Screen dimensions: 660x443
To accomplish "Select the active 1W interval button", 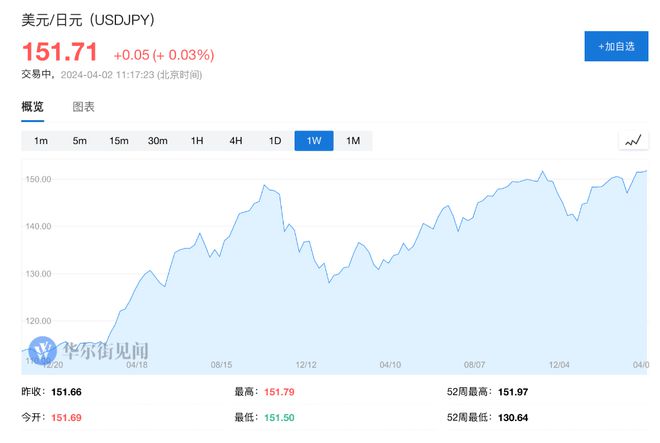I will pos(314,141).
